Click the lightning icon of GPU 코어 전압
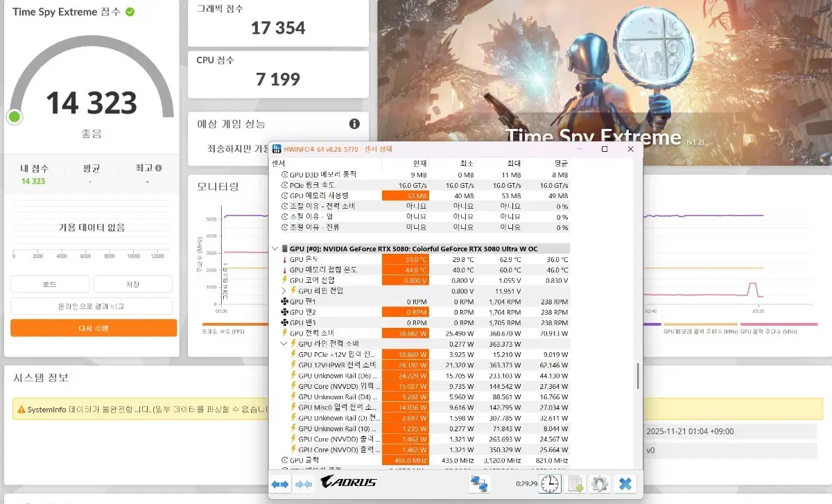832x504 pixels. (x=284, y=280)
